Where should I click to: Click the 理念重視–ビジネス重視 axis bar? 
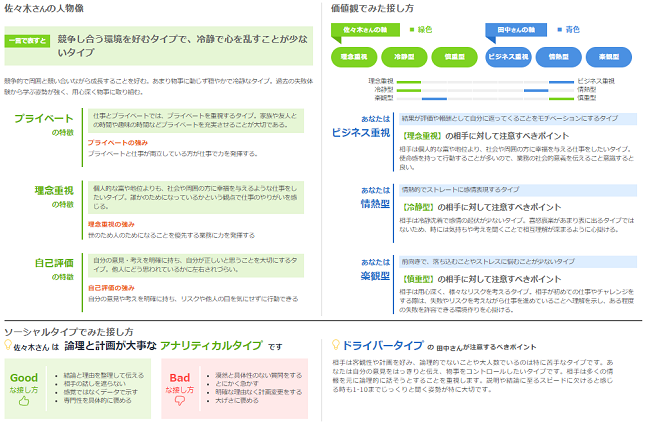484,80
